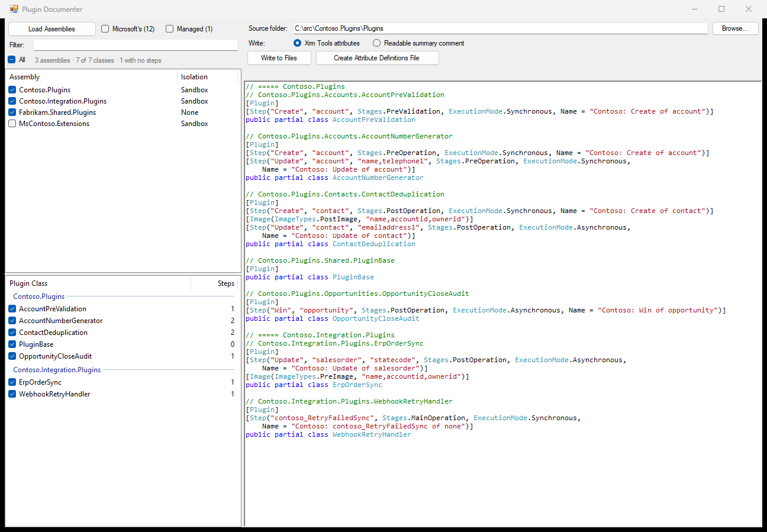Select the OpportunityCloseAudit class name

(x=56, y=356)
